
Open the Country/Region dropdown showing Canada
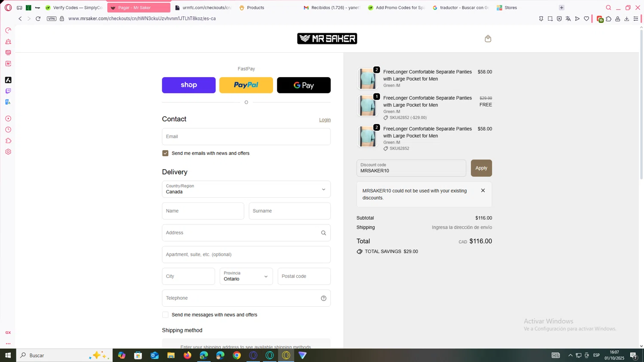pyautogui.click(x=246, y=189)
